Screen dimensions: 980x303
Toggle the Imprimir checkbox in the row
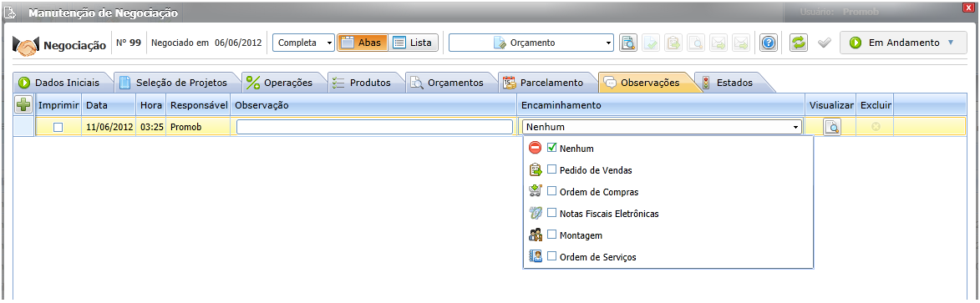click(58, 127)
